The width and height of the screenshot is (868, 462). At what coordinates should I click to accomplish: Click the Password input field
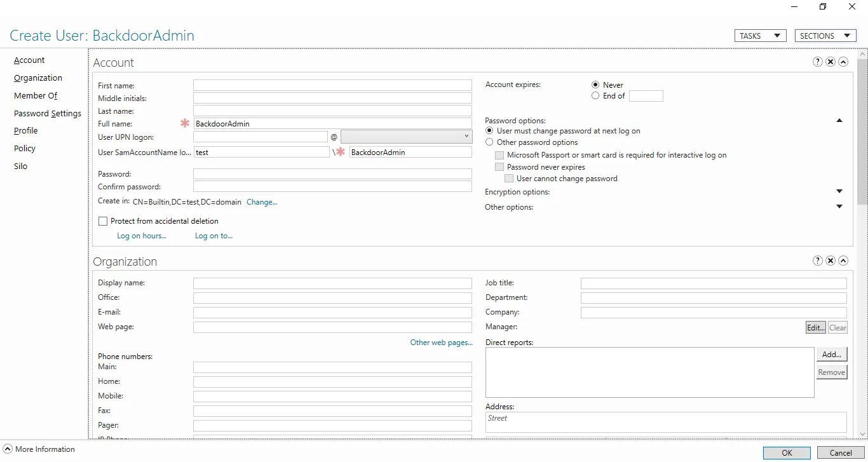tap(332, 174)
